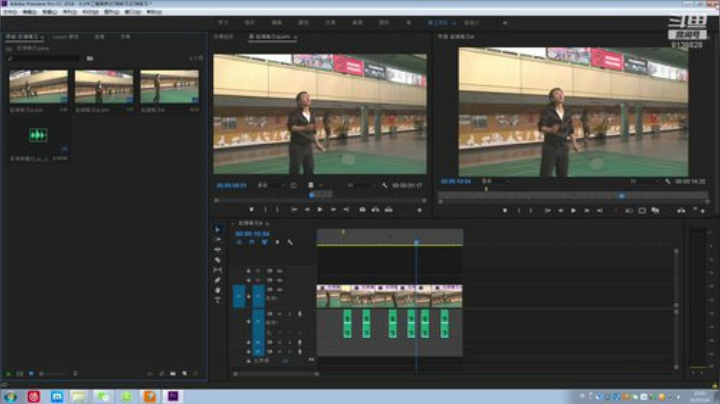Toggle Snap in the timeline header
The image size is (720, 404).
[x=252, y=242]
